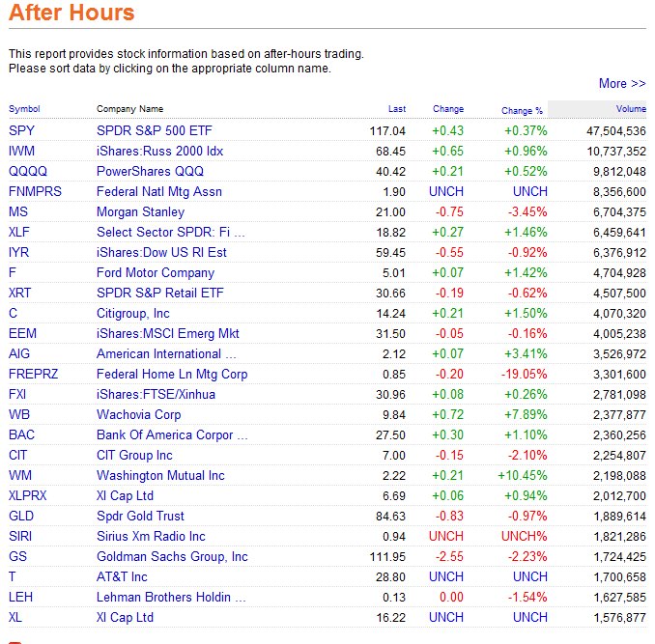
Task: Open the LEH ticker symbol link
Action: coord(20,597)
